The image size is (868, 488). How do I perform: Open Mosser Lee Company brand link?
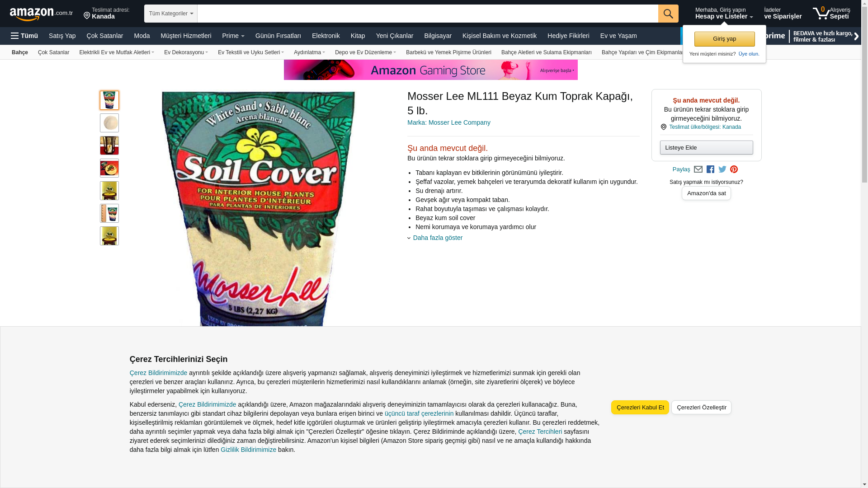click(448, 122)
